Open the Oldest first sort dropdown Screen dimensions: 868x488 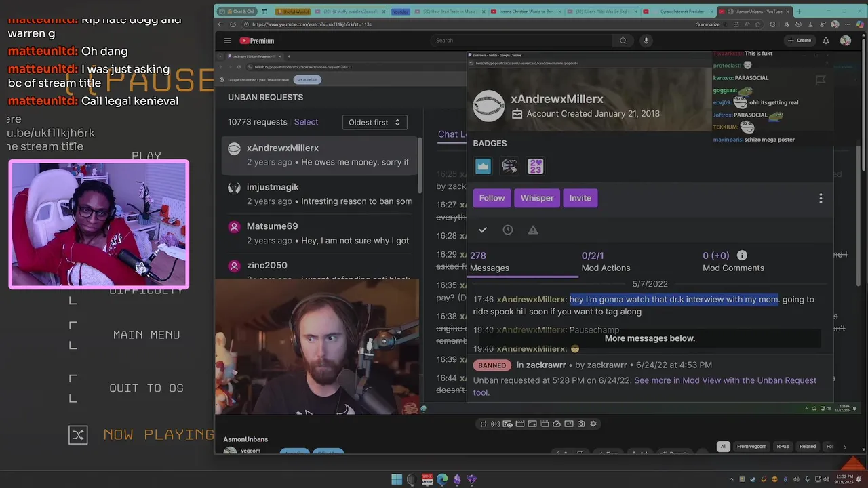coord(374,122)
